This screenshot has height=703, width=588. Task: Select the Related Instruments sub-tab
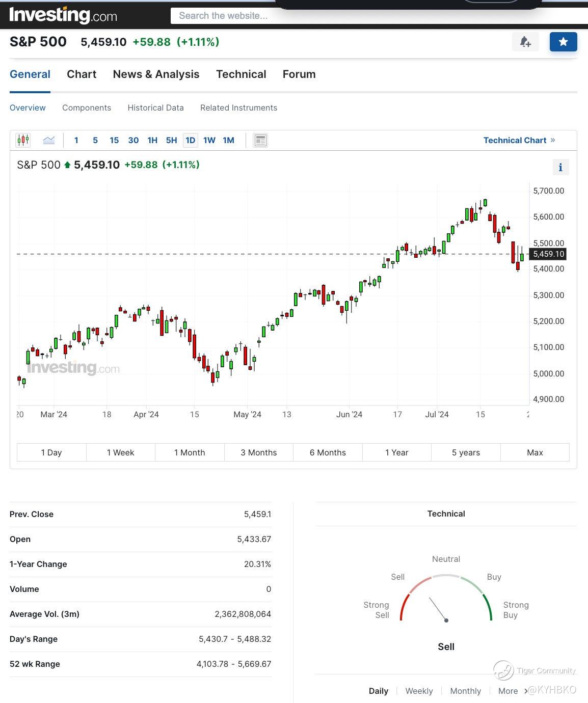pyautogui.click(x=238, y=108)
